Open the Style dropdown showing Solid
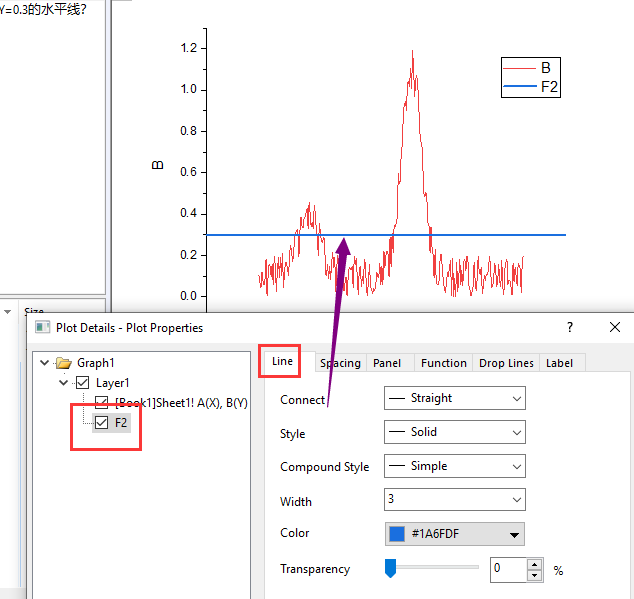Image resolution: width=634 pixels, height=599 pixels. pyautogui.click(x=454, y=432)
